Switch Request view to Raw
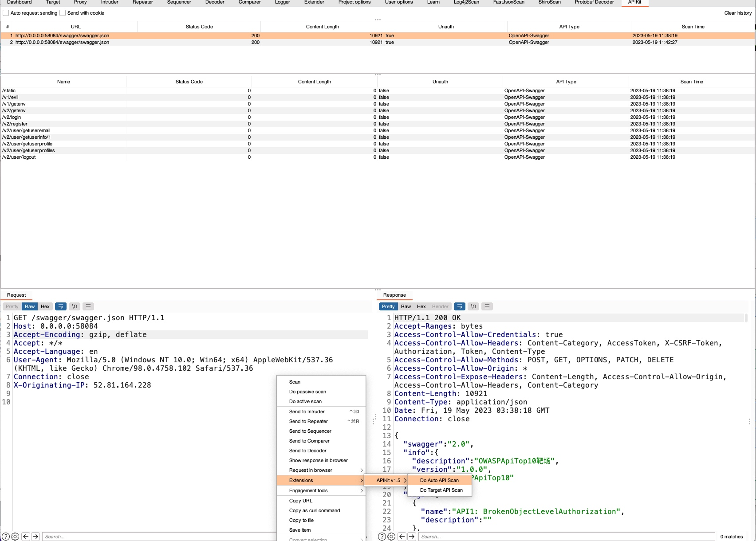This screenshot has height=541, width=756. pyautogui.click(x=30, y=306)
